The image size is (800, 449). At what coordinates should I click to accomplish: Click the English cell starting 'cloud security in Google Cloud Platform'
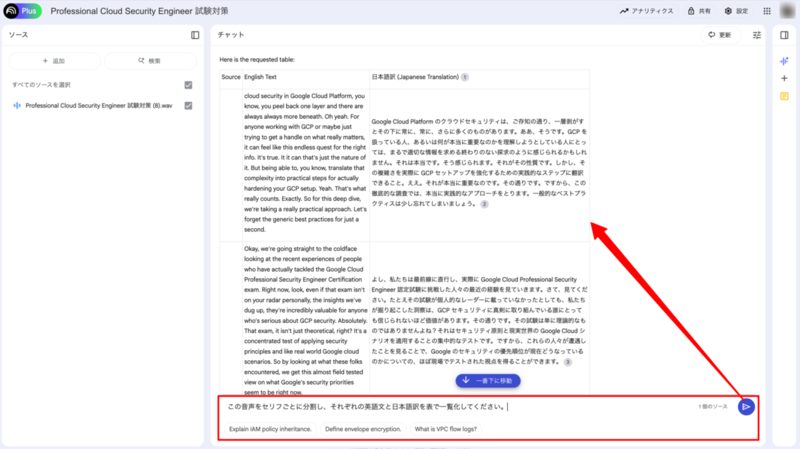305,163
